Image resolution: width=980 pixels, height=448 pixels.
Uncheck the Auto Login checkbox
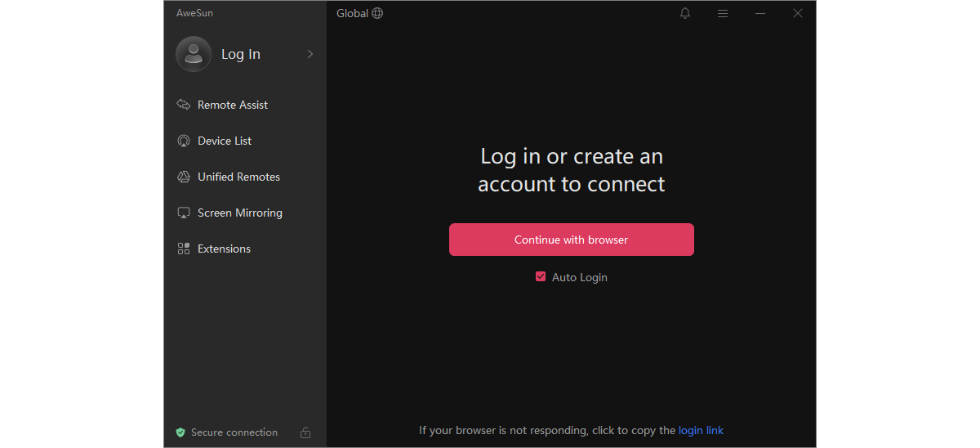coord(541,276)
